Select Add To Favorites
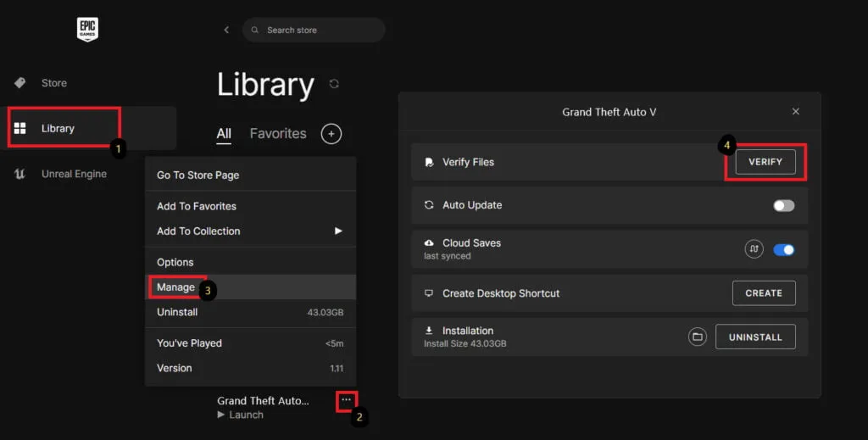Screen dimensions: 868x440 250,206
